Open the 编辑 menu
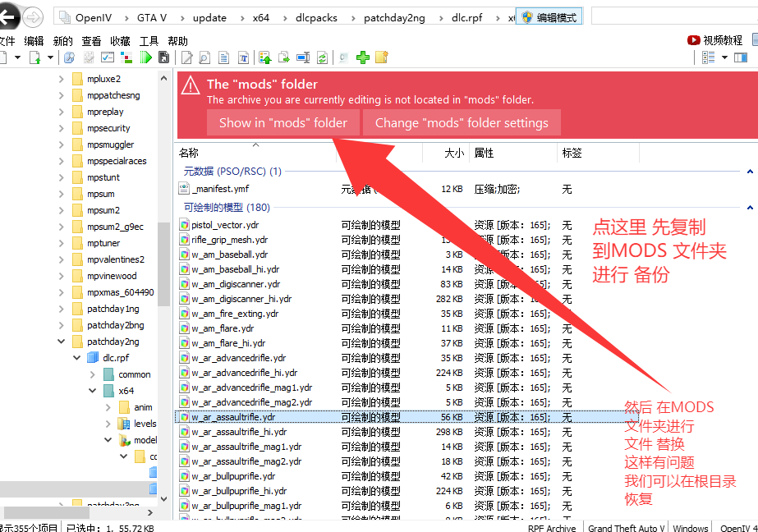This screenshot has height=532, width=758. pos(34,41)
